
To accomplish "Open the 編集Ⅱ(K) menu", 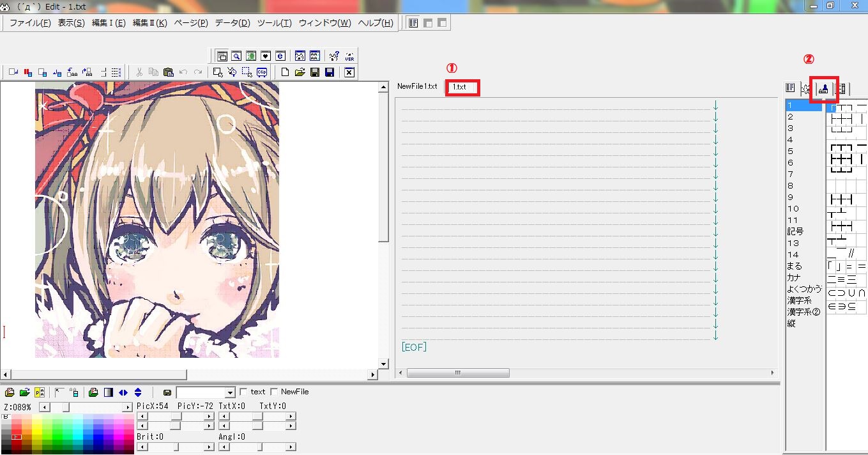I will pos(149,23).
